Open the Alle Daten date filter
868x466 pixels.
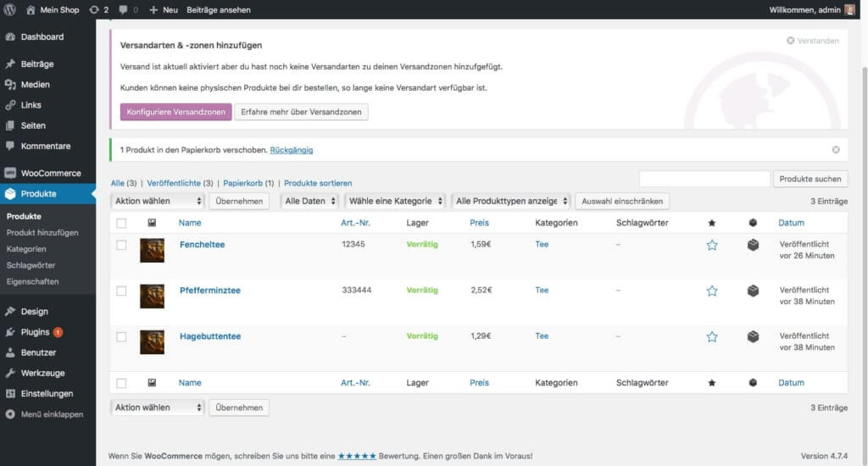click(310, 201)
